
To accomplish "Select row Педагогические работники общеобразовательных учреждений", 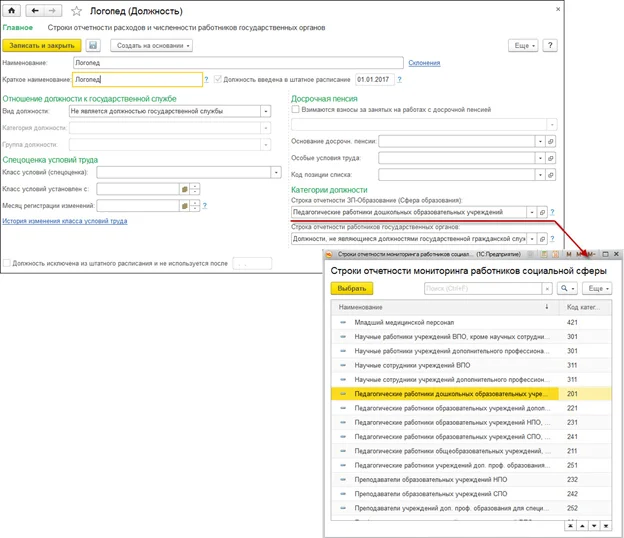I will 471,451.
